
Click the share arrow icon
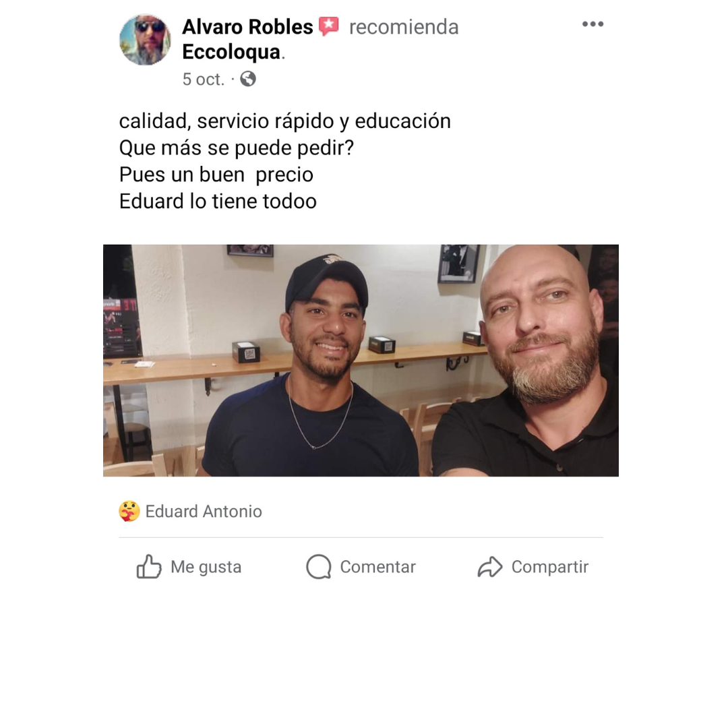pyautogui.click(x=490, y=567)
